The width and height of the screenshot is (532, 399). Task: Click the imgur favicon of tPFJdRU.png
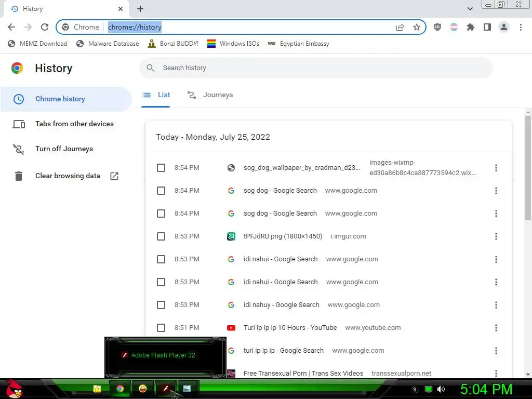pyautogui.click(x=231, y=236)
